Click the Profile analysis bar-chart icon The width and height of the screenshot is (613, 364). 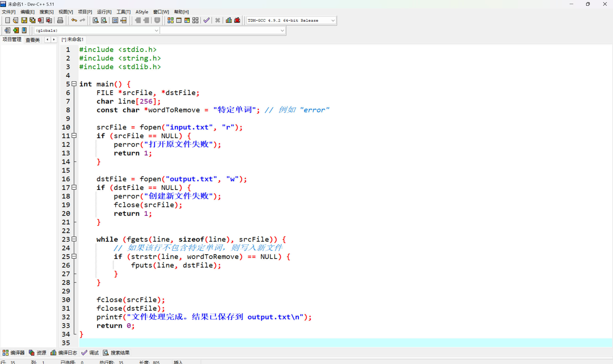pyautogui.click(x=228, y=20)
